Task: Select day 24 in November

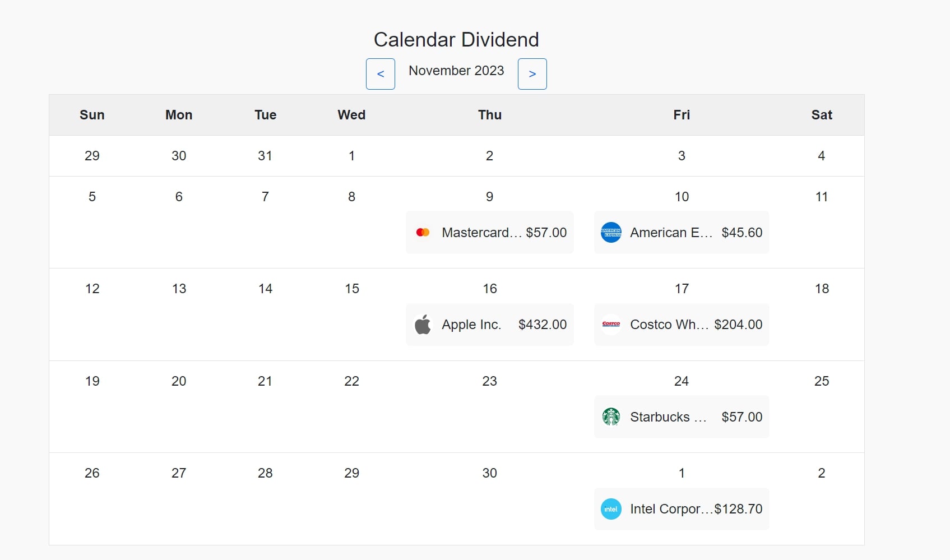Action: point(682,381)
